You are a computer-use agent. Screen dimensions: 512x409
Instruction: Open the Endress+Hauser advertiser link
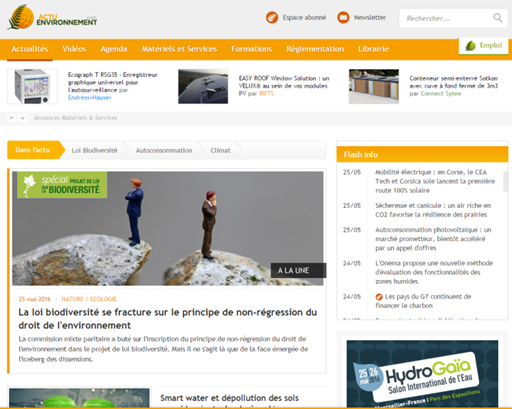(x=90, y=98)
